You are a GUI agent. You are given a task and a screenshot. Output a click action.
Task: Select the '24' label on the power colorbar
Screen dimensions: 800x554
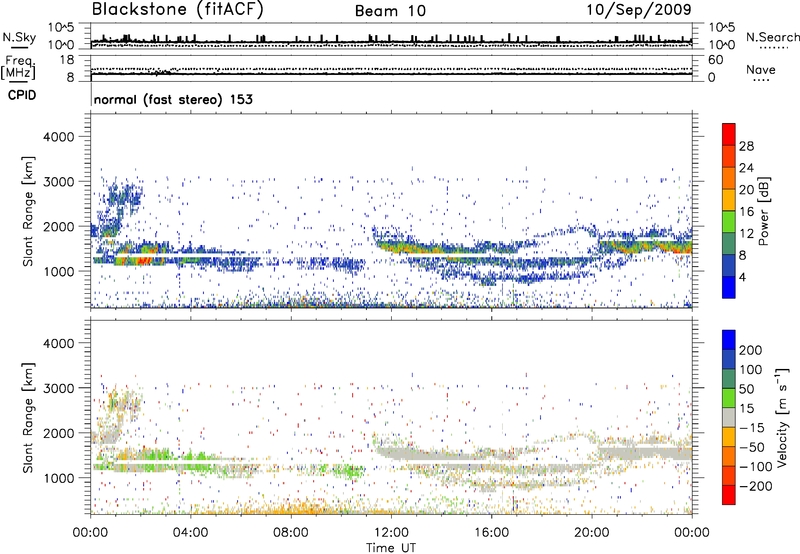tap(746, 168)
